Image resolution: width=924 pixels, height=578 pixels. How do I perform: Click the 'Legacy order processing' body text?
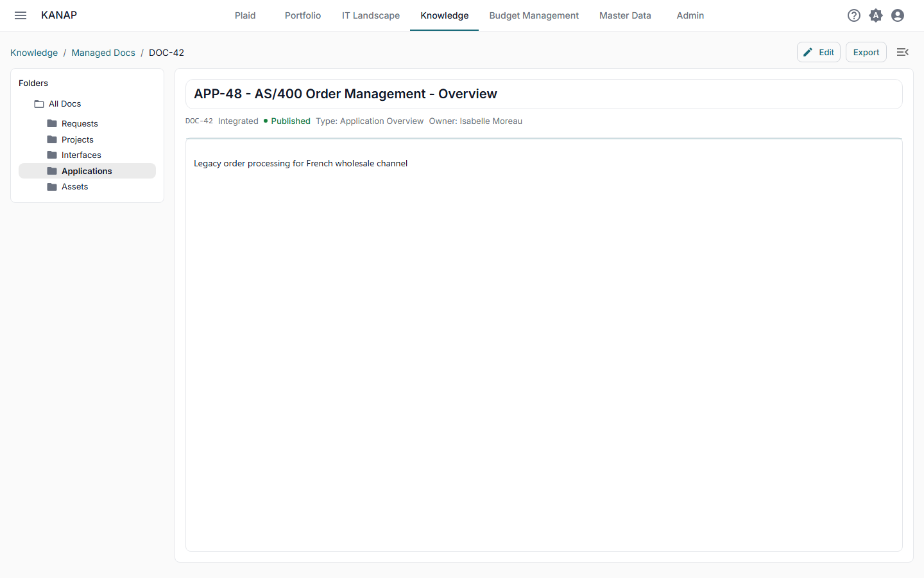tap(301, 163)
